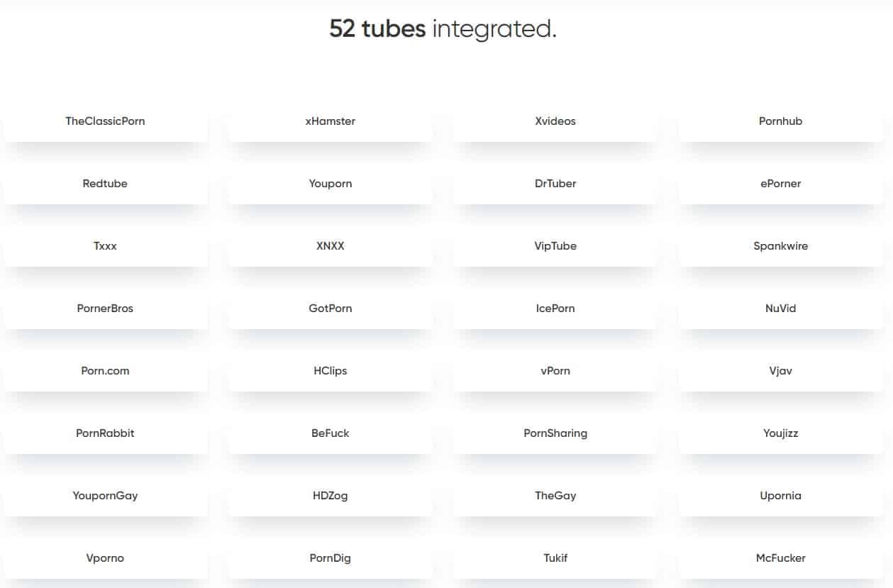This screenshot has width=893, height=588.
Task: Click the Tukif card
Action: tap(555, 558)
